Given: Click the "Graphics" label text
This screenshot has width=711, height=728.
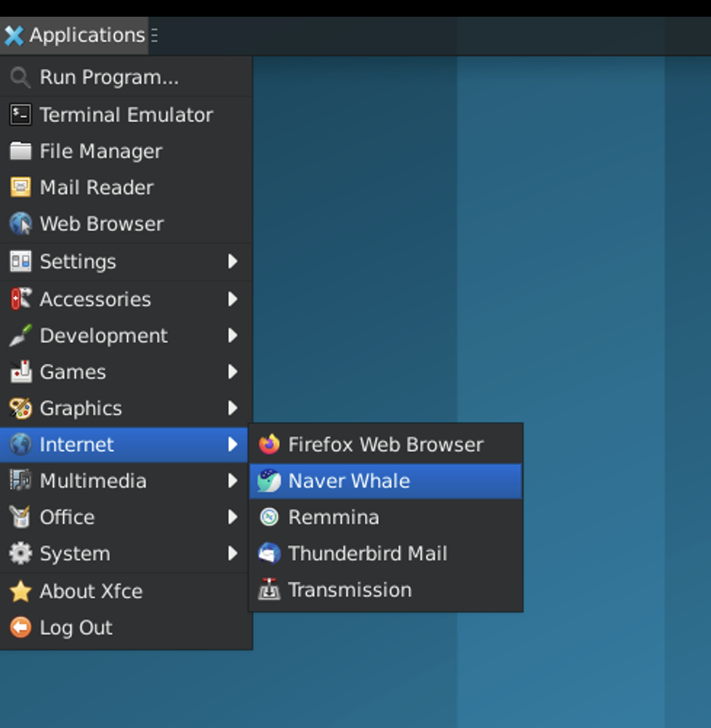Looking at the screenshot, I should tap(81, 409).
